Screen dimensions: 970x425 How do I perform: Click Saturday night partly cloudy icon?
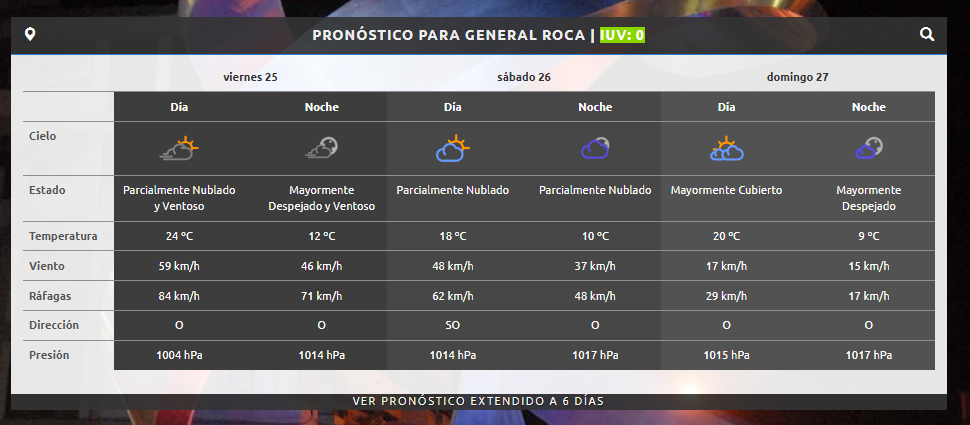pyautogui.click(x=595, y=149)
